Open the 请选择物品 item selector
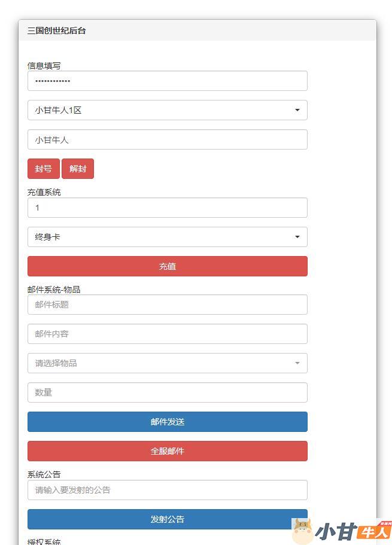 [x=167, y=363]
